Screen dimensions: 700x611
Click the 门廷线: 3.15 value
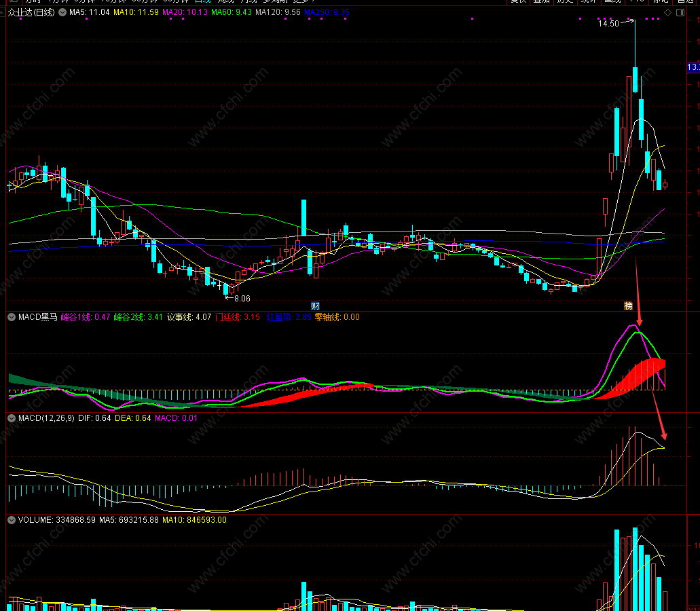238,317
